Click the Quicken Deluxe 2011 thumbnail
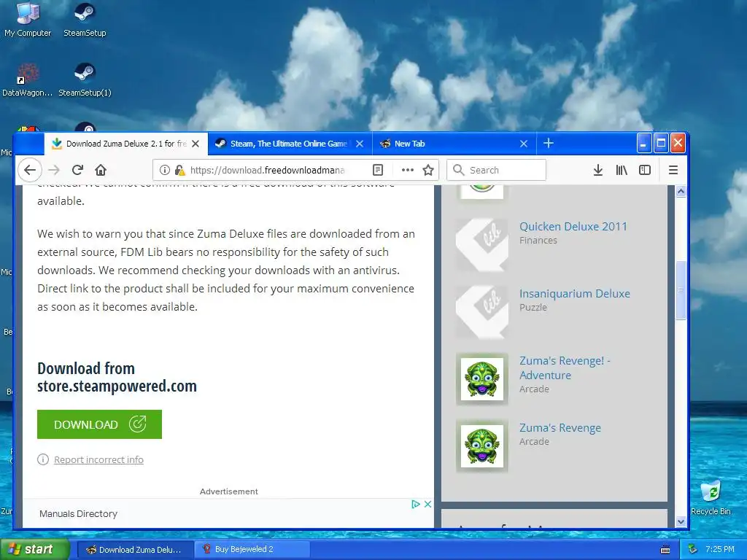 point(481,245)
